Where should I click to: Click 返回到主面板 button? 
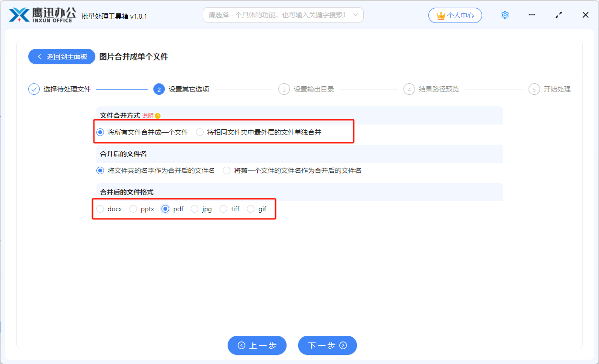pos(62,57)
